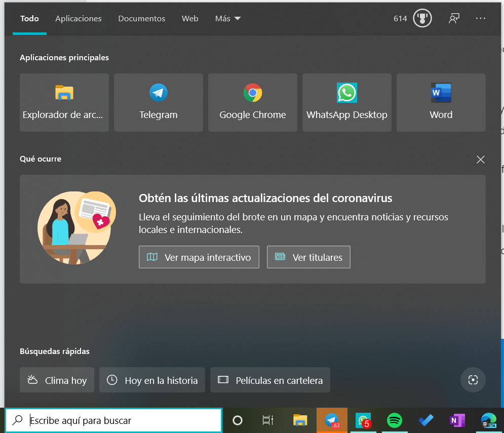Switch to the Aplicaciones tab

(x=79, y=19)
